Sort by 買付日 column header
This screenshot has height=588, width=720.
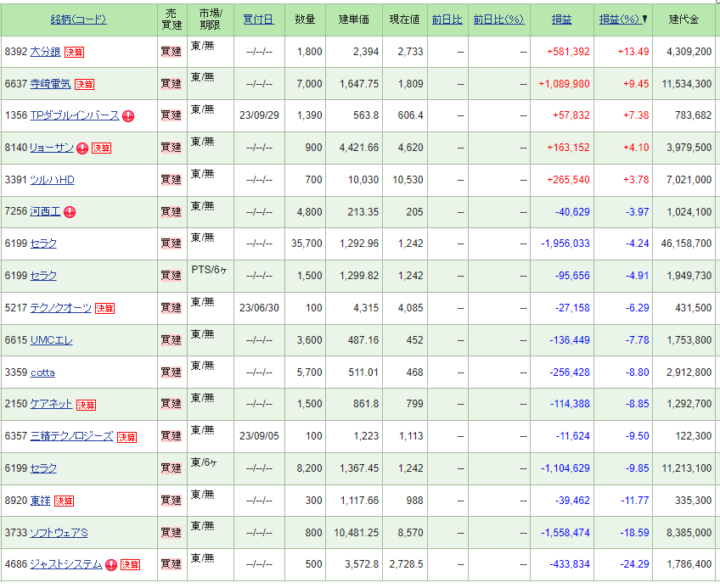click(x=258, y=20)
